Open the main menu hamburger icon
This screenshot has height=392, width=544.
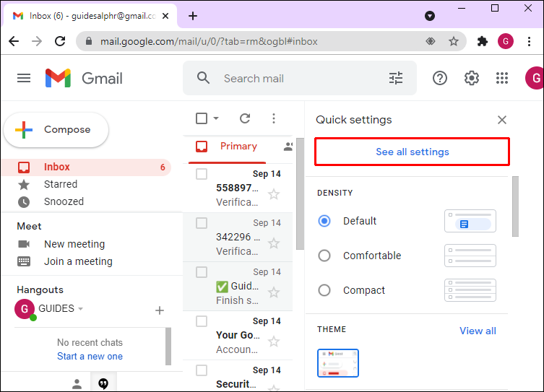[24, 79]
